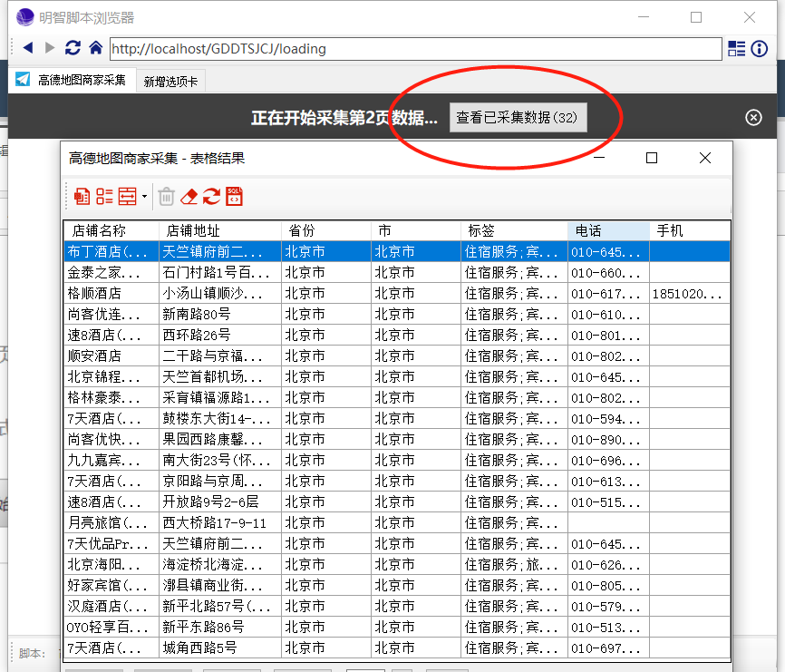Open the home page icon
The height and width of the screenshot is (672, 785).
click(x=95, y=48)
